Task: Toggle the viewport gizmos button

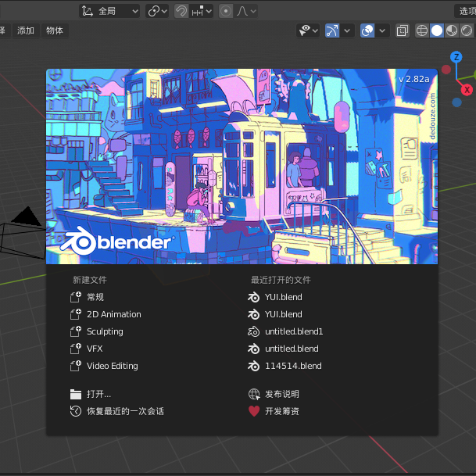Action: tap(332, 30)
